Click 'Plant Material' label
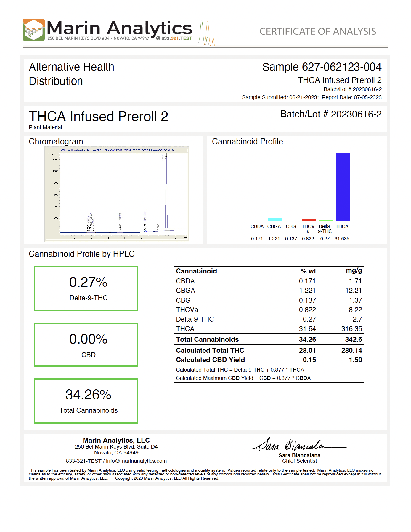Image resolution: width=411 pixels, height=532 pixels. [x=45, y=127]
